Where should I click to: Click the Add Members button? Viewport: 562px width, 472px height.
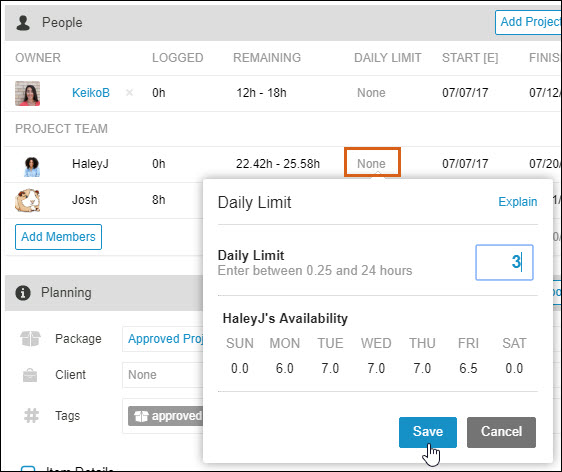(x=58, y=237)
